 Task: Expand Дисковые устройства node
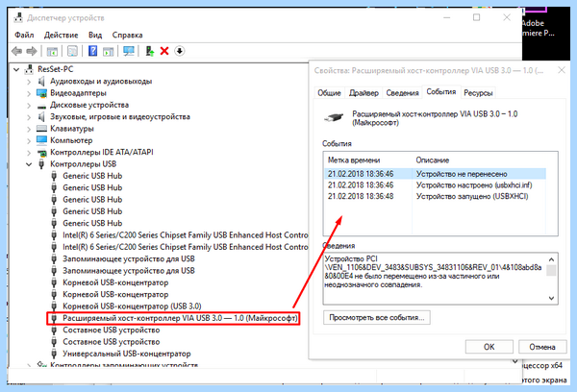[x=29, y=105]
